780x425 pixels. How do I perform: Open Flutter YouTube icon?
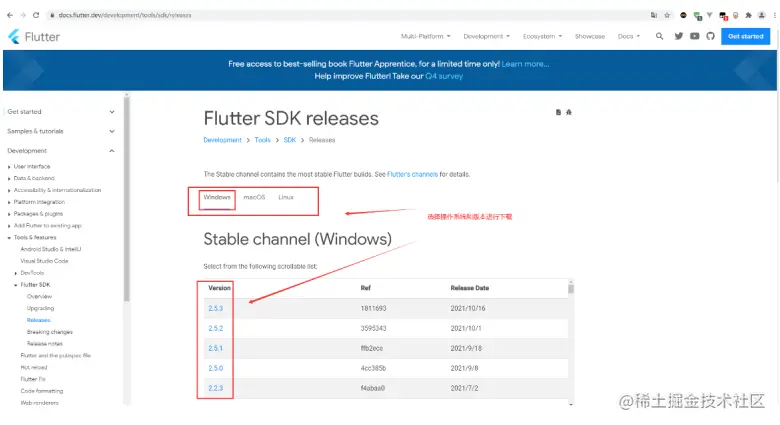point(695,36)
